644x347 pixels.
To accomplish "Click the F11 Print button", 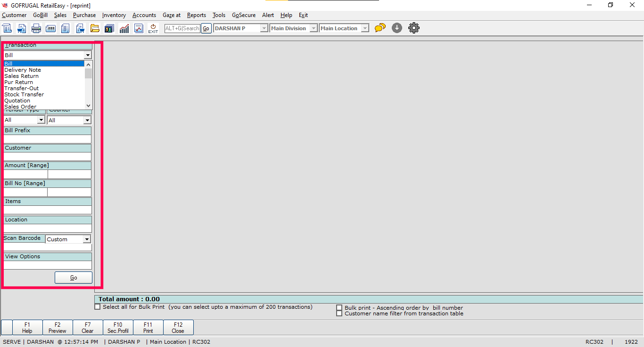I will pos(148,328).
